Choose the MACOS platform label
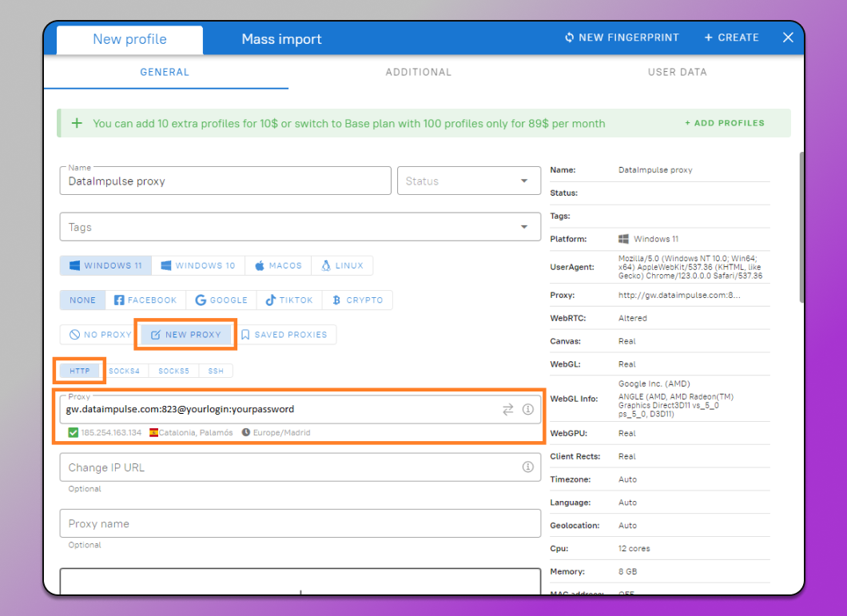The image size is (847, 616). tap(285, 265)
